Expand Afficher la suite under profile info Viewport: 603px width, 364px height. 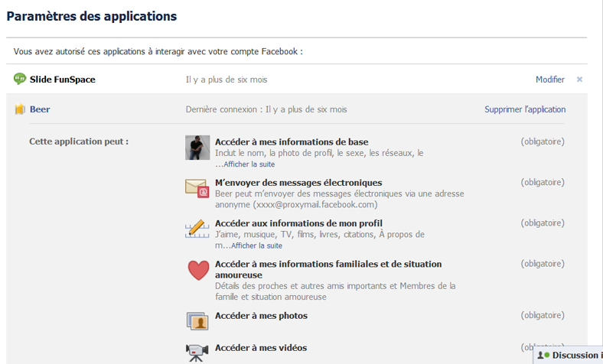256,245
